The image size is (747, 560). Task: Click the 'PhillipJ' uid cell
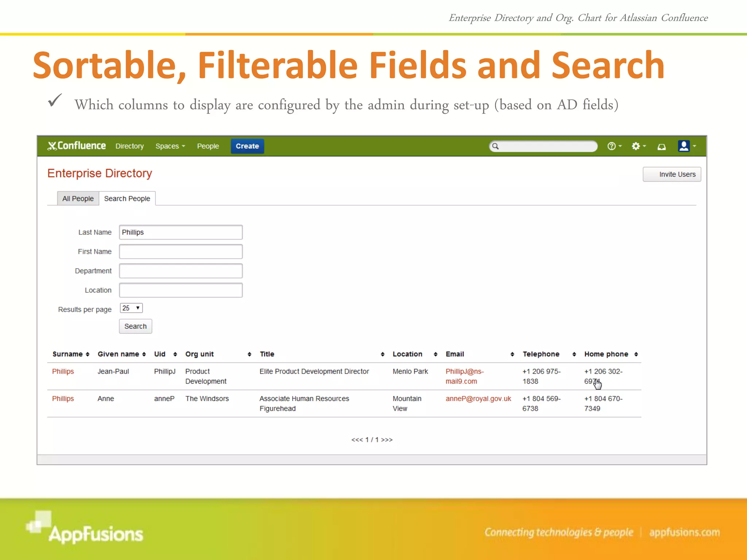point(165,372)
